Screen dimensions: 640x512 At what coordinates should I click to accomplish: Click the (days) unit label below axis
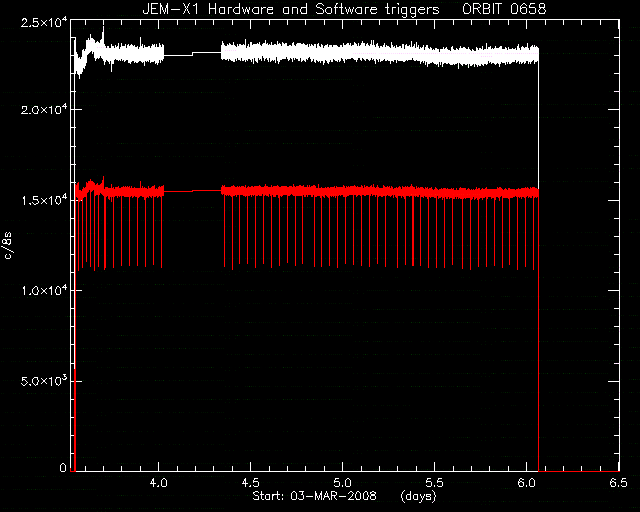(418, 496)
